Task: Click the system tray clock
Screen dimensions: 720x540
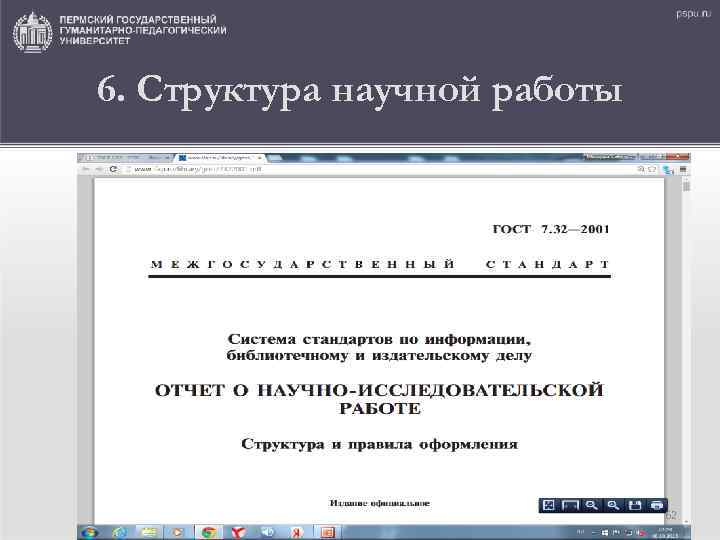Action: click(664, 533)
